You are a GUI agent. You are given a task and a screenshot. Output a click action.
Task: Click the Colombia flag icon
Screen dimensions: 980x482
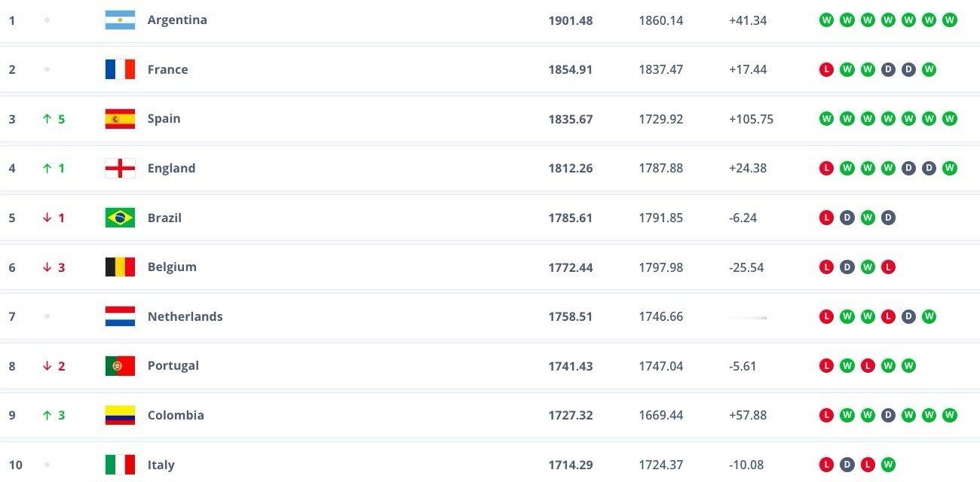tap(120, 415)
